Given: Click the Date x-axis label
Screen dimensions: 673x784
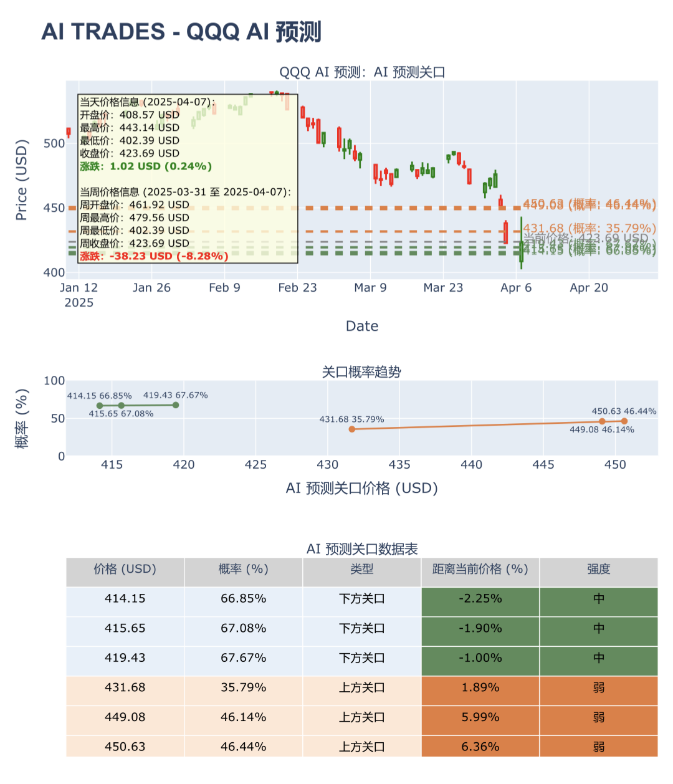Looking at the screenshot, I should point(362,326).
